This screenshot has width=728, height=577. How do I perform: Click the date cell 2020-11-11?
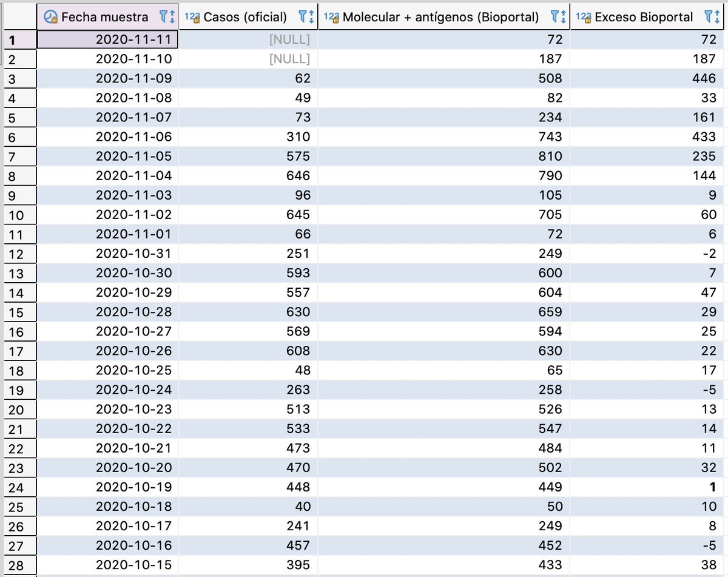click(108, 40)
